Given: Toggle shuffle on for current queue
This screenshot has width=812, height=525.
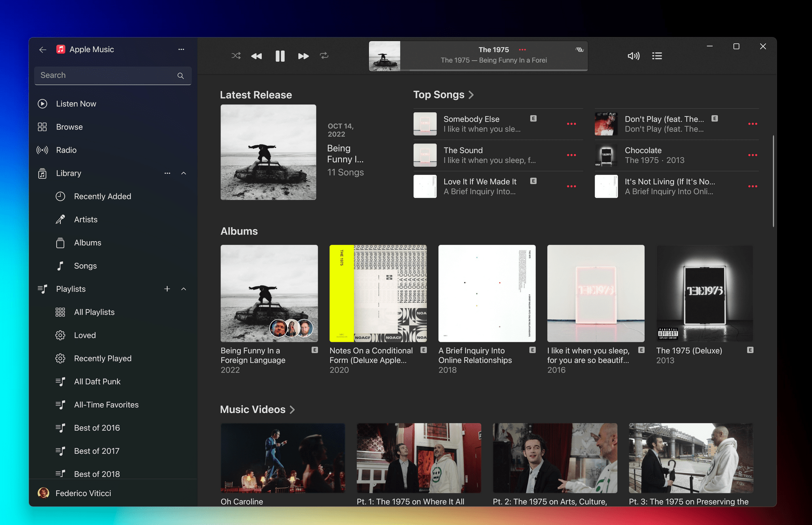Looking at the screenshot, I should [x=235, y=55].
